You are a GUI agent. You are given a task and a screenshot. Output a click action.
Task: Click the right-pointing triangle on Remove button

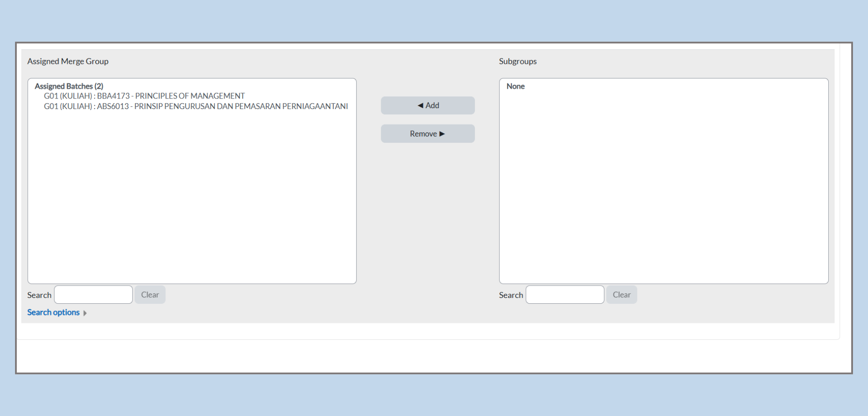tap(442, 134)
